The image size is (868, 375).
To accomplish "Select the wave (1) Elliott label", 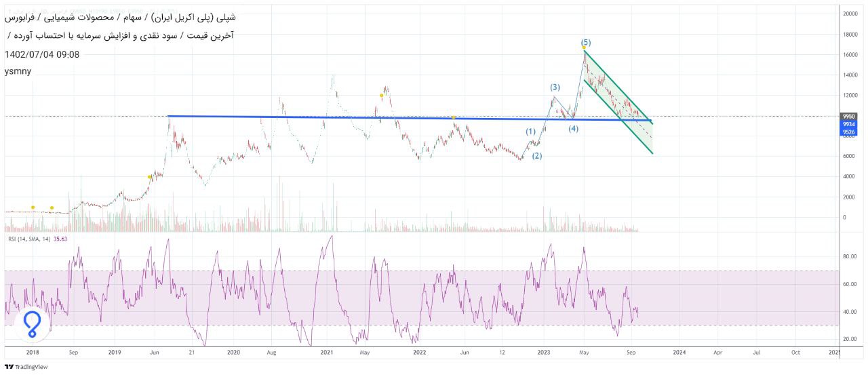I will point(530,132).
